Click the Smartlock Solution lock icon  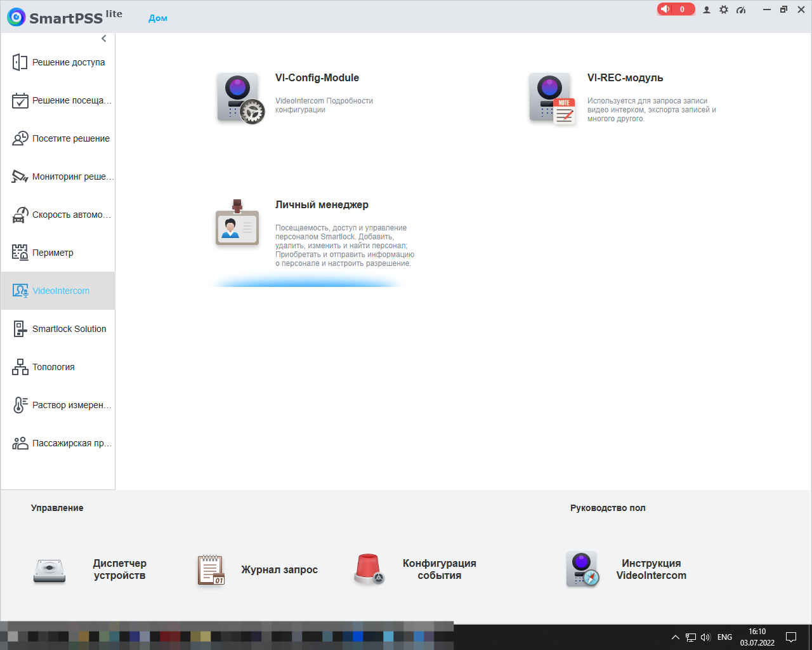click(20, 329)
